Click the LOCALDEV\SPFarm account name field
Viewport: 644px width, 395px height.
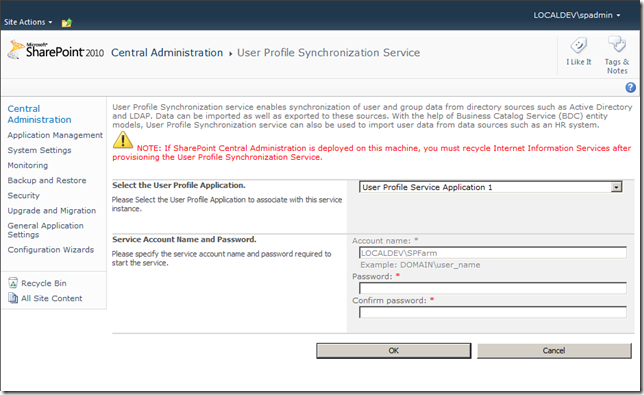click(492, 253)
